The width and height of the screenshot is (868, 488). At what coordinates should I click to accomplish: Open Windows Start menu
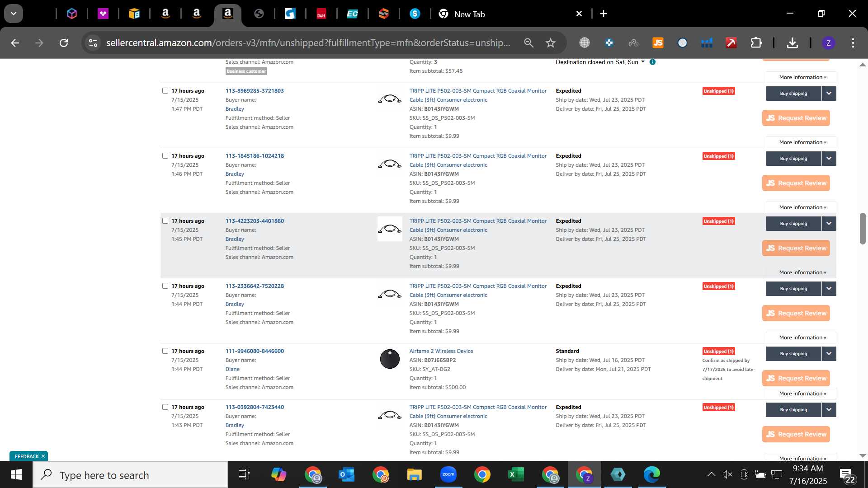[x=16, y=475]
